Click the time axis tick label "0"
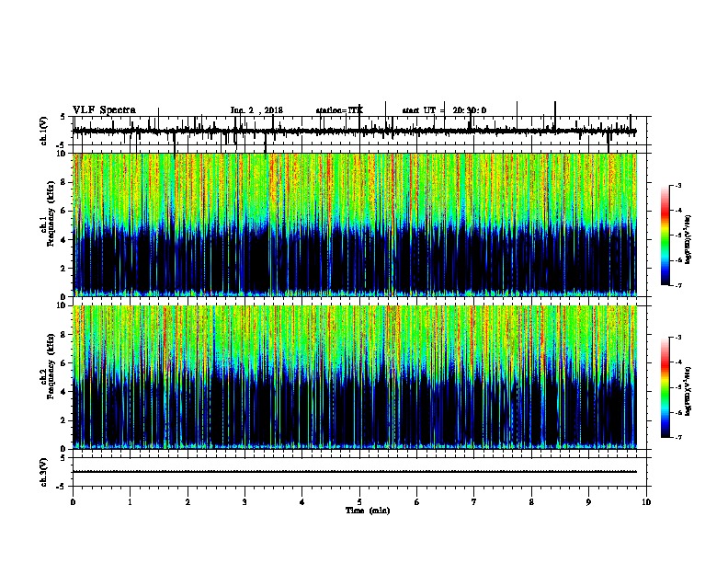 73,502
